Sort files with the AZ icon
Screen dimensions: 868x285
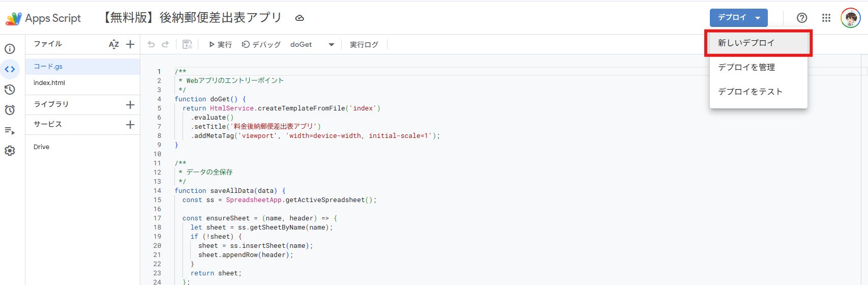click(x=114, y=44)
